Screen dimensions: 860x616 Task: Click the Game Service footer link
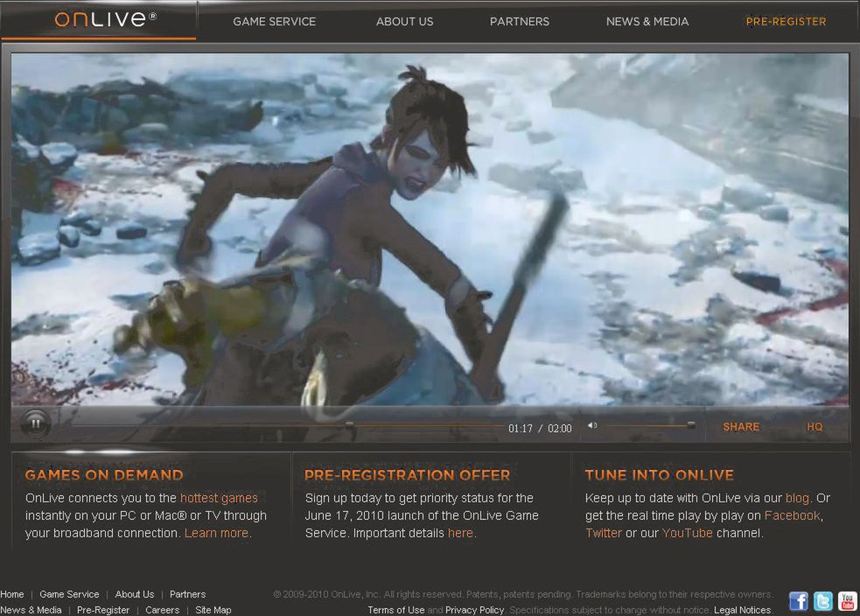[69, 594]
